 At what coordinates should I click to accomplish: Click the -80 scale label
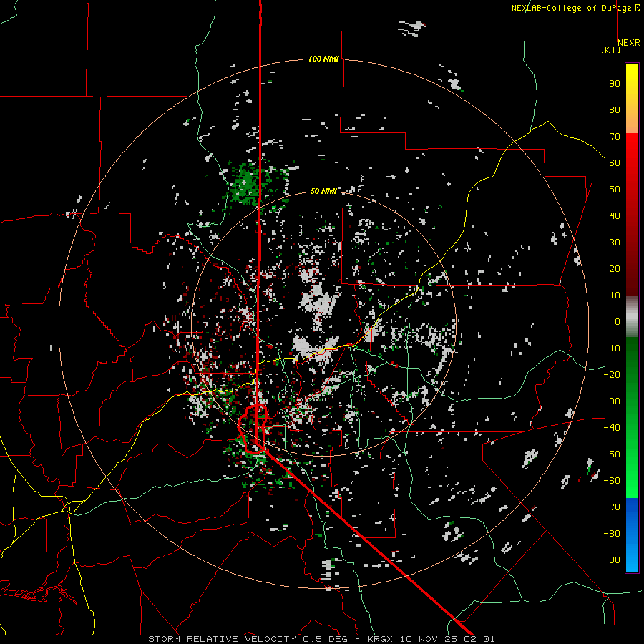pos(612,534)
